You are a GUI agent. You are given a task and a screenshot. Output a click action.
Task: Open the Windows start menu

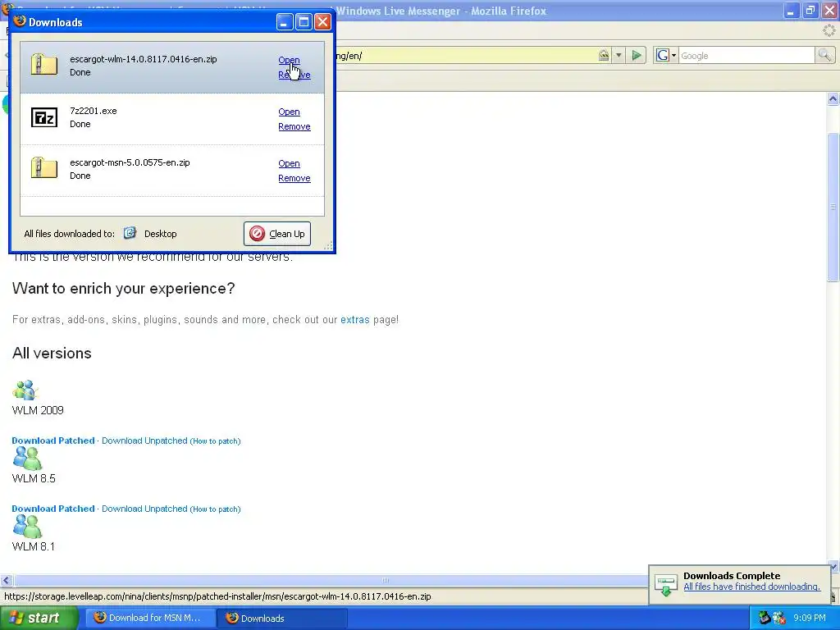click(39, 619)
